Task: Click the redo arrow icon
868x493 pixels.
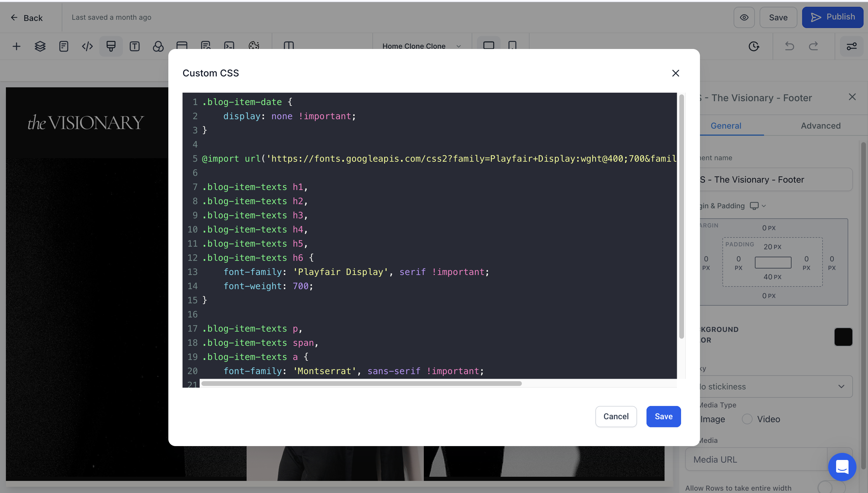Action: pos(813,46)
